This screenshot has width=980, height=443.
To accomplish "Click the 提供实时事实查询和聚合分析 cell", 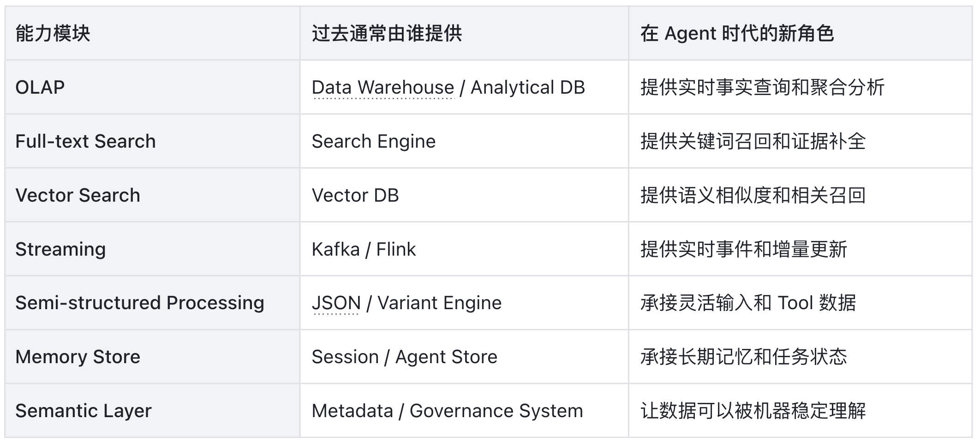I will [x=801, y=87].
